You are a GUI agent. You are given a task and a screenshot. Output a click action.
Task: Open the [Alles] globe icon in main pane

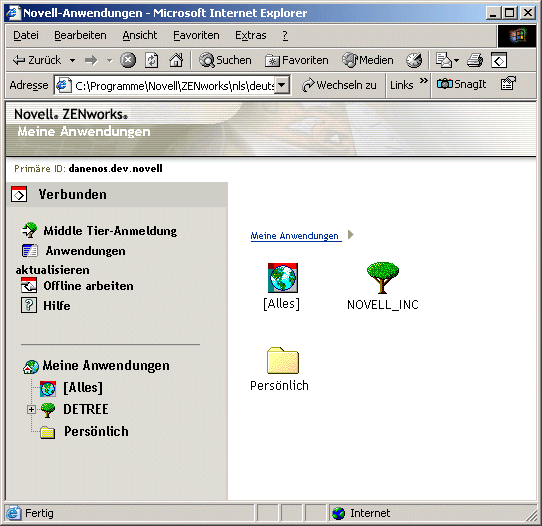pyautogui.click(x=282, y=278)
